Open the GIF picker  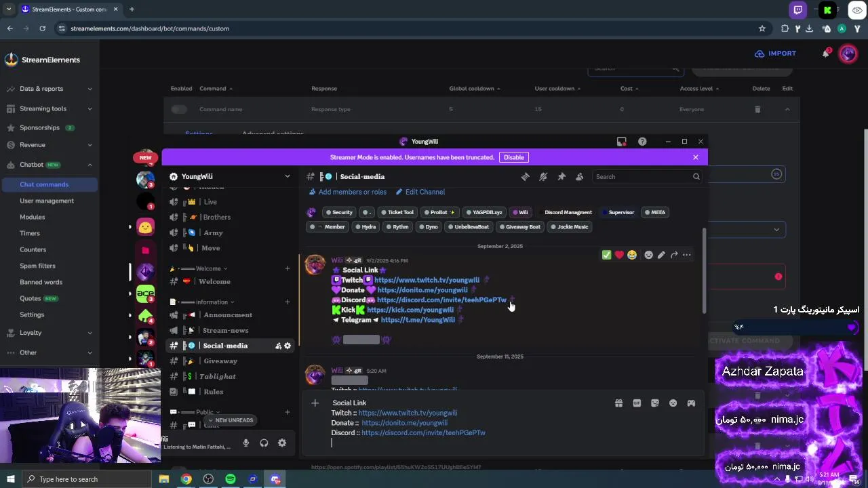(x=637, y=403)
